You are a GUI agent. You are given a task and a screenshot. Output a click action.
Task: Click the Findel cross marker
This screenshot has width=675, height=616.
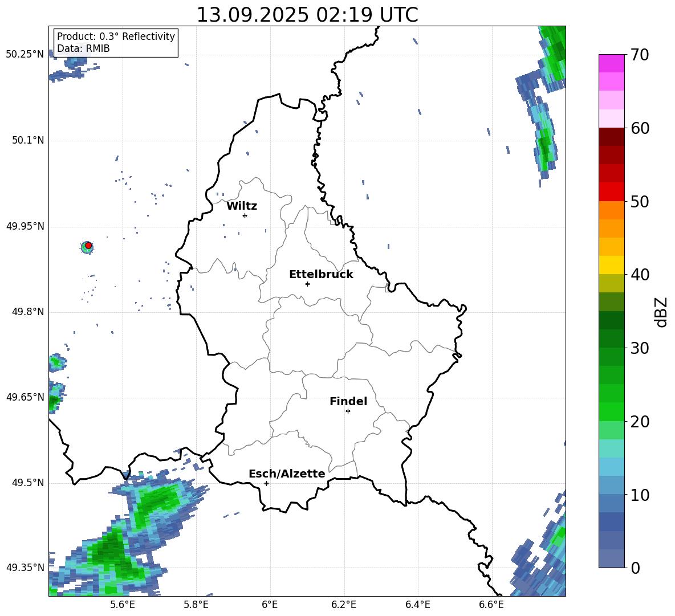click(x=348, y=411)
